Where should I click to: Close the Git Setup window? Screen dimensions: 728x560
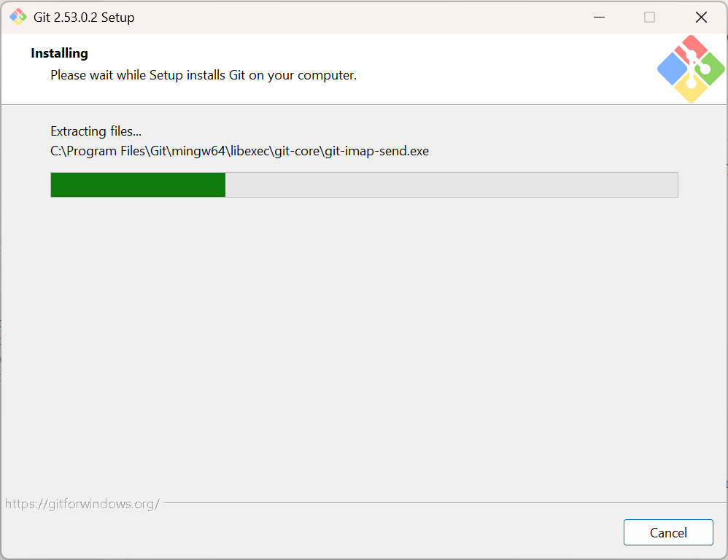(x=701, y=17)
